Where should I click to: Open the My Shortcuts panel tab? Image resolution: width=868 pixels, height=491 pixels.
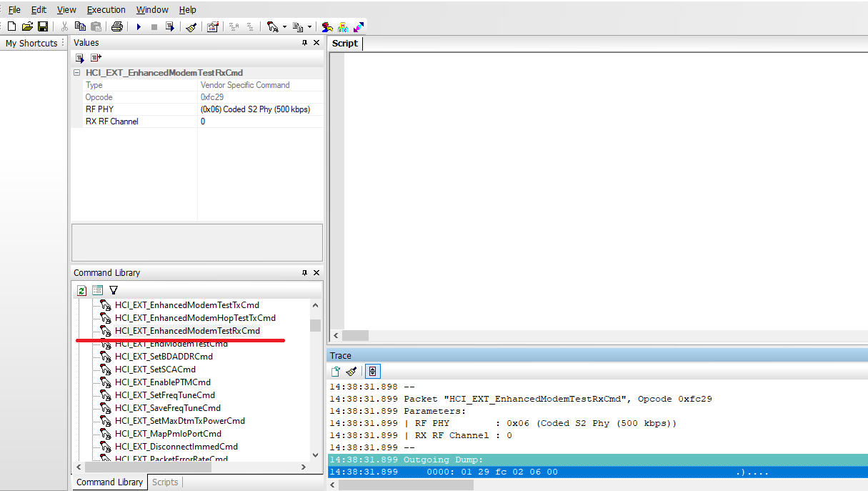pyautogui.click(x=33, y=44)
